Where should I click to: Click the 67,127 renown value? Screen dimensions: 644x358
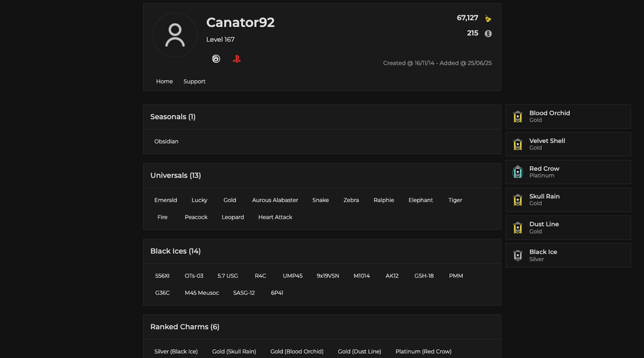click(467, 18)
